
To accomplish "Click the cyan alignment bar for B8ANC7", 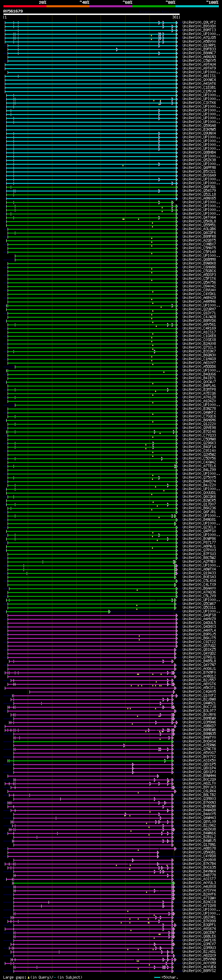I will coord(92,53).
